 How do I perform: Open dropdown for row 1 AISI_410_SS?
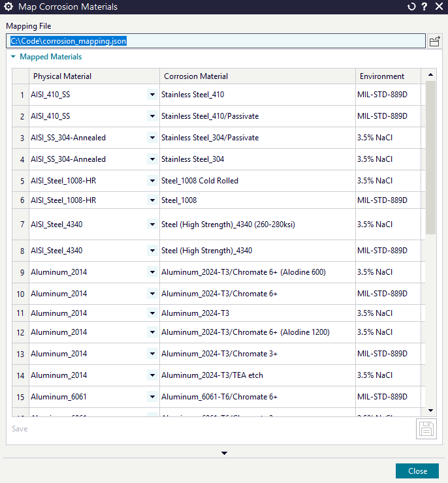[x=152, y=95]
